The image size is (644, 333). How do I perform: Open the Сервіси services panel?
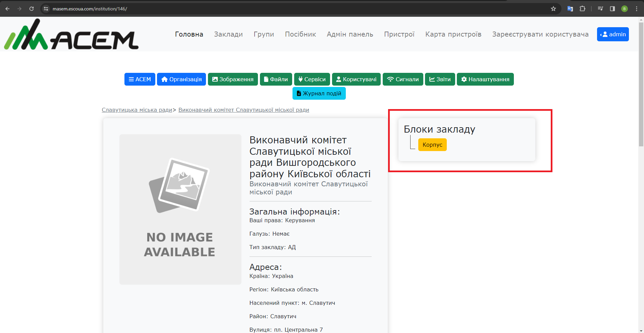click(312, 79)
